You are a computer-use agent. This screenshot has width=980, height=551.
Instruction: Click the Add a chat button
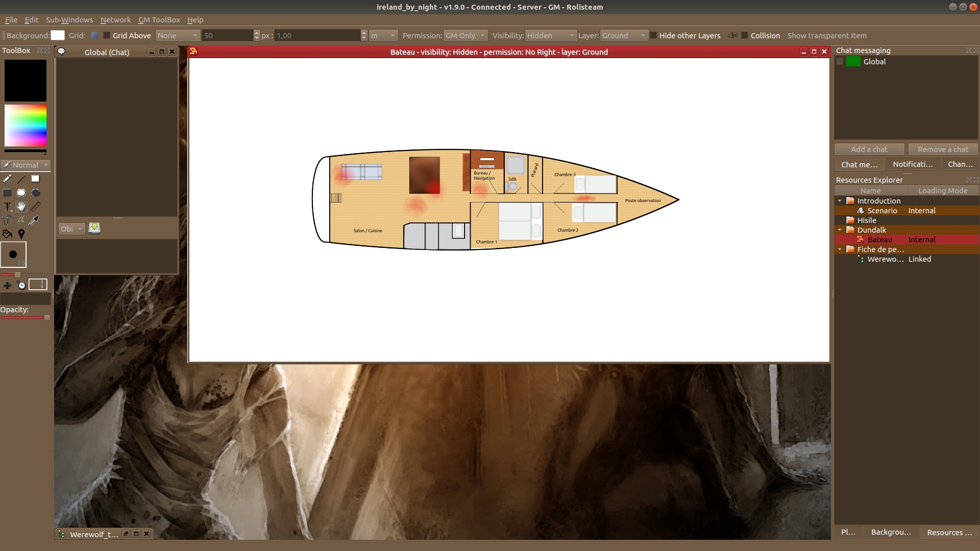pyautogui.click(x=869, y=149)
